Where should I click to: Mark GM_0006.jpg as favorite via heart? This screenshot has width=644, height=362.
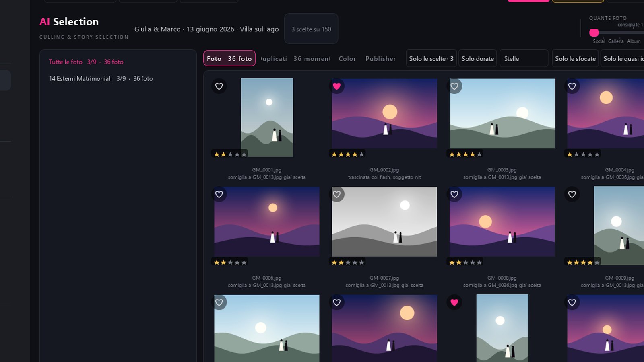pos(219,194)
